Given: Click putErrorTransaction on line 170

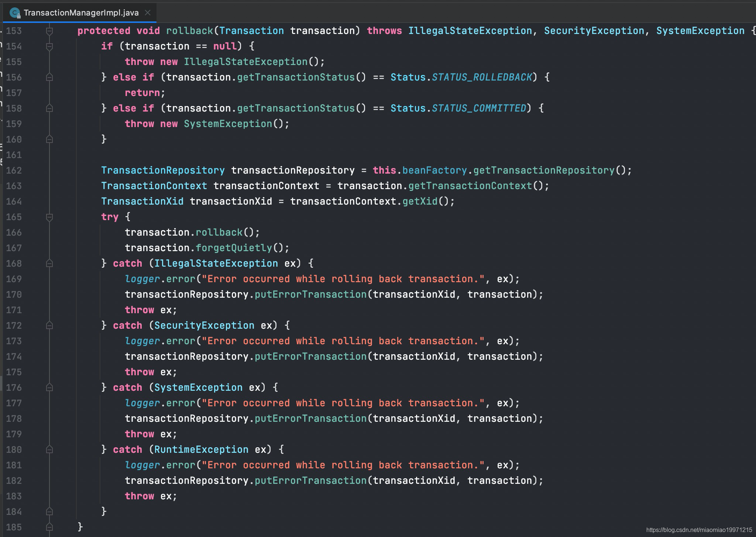Looking at the screenshot, I should point(310,294).
